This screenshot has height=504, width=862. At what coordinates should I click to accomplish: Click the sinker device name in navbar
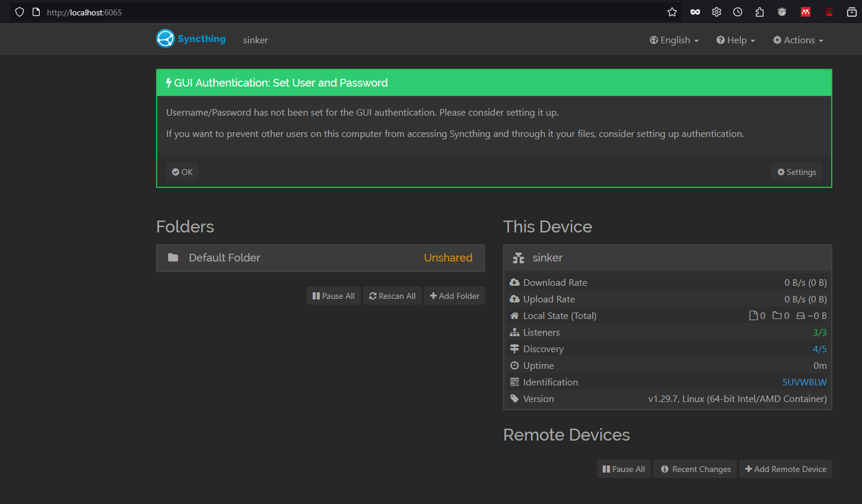pyautogui.click(x=256, y=40)
